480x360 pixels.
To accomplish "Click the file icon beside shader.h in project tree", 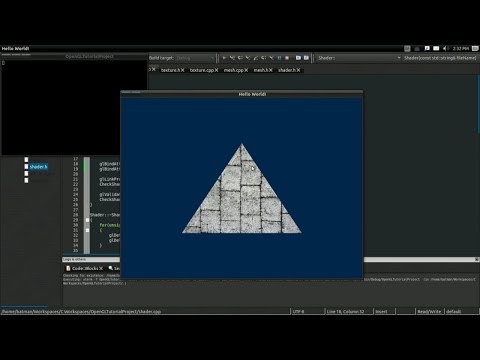I will tap(26, 167).
